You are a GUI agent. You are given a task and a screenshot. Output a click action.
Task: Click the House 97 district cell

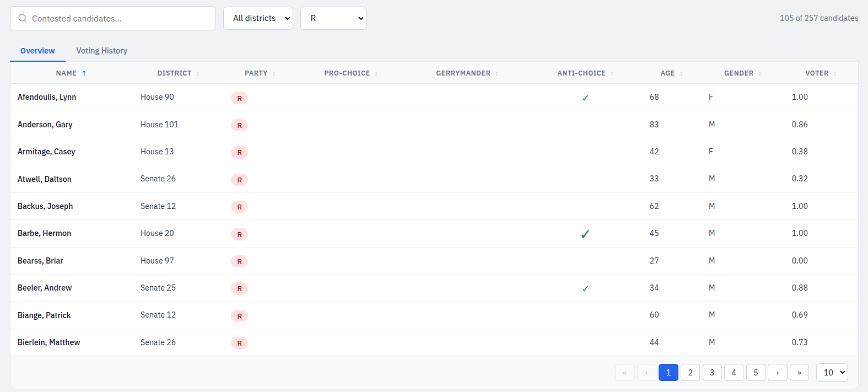point(157,261)
